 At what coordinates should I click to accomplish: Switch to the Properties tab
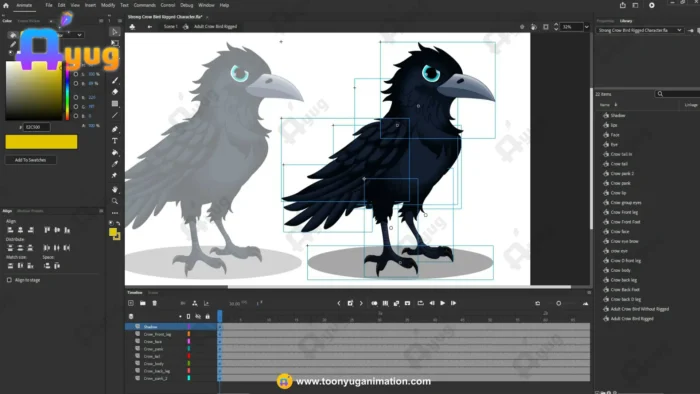pos(605,21)
